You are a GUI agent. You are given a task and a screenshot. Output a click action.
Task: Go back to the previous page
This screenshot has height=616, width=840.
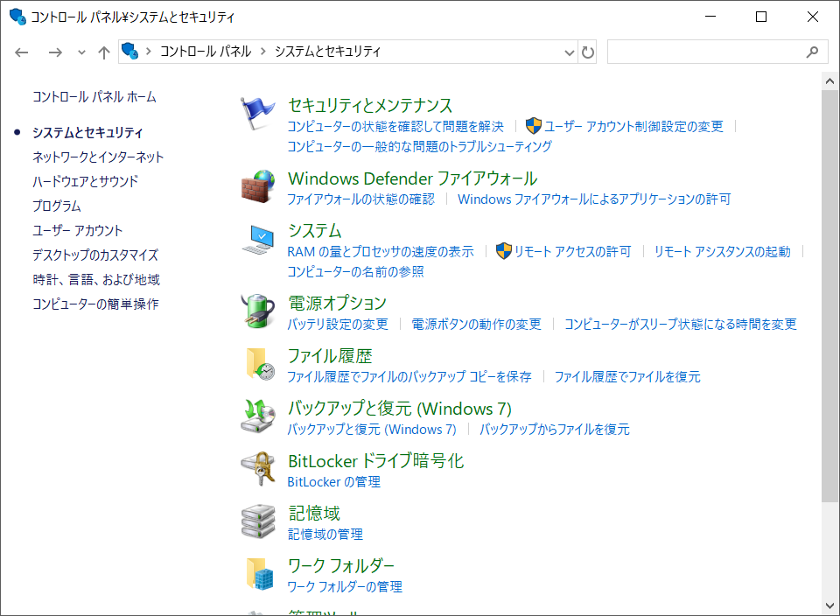(x=21, y=52)
